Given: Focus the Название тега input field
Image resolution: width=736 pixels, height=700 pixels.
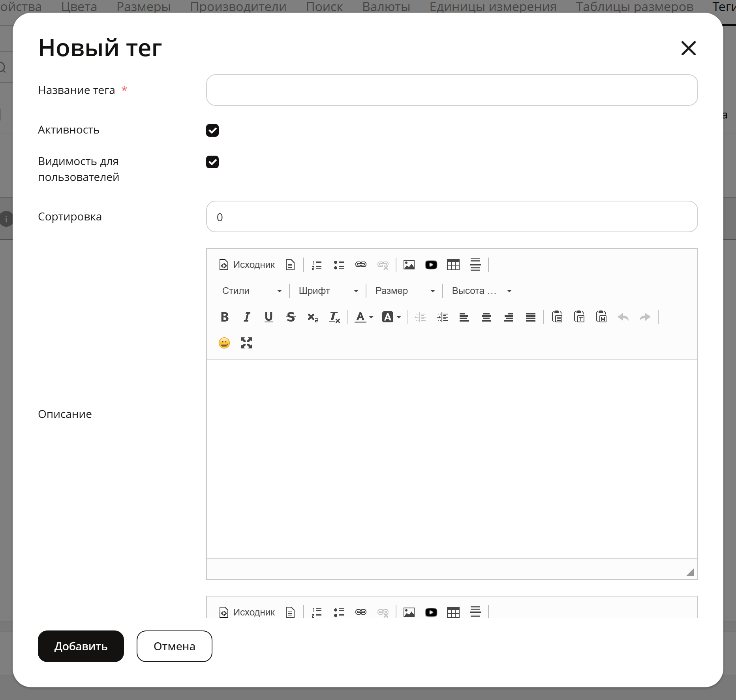Looking at the screenshot, I should [x=452, y=90].
